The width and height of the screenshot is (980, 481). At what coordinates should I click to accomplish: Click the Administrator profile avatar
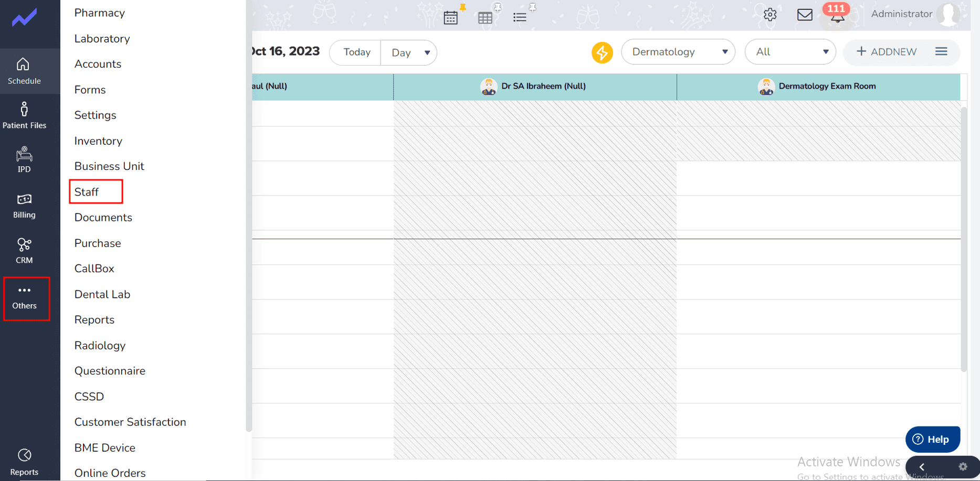tap(949, 14)
